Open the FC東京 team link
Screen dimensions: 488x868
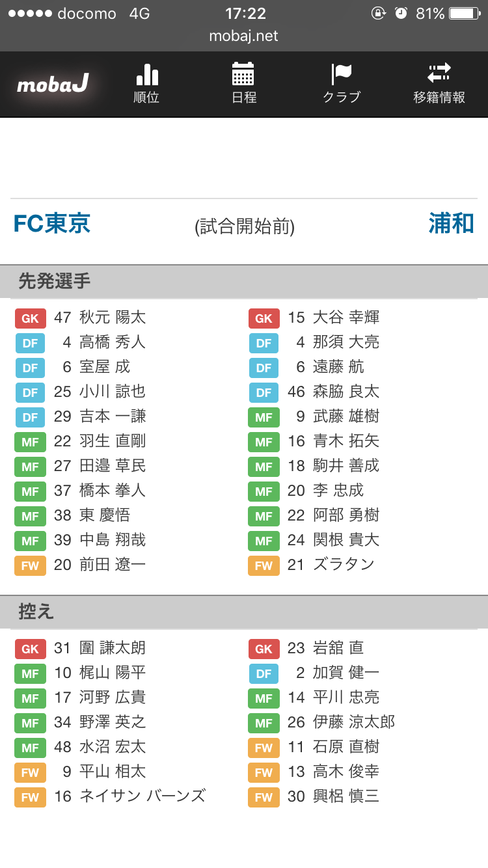click(51, 223)
